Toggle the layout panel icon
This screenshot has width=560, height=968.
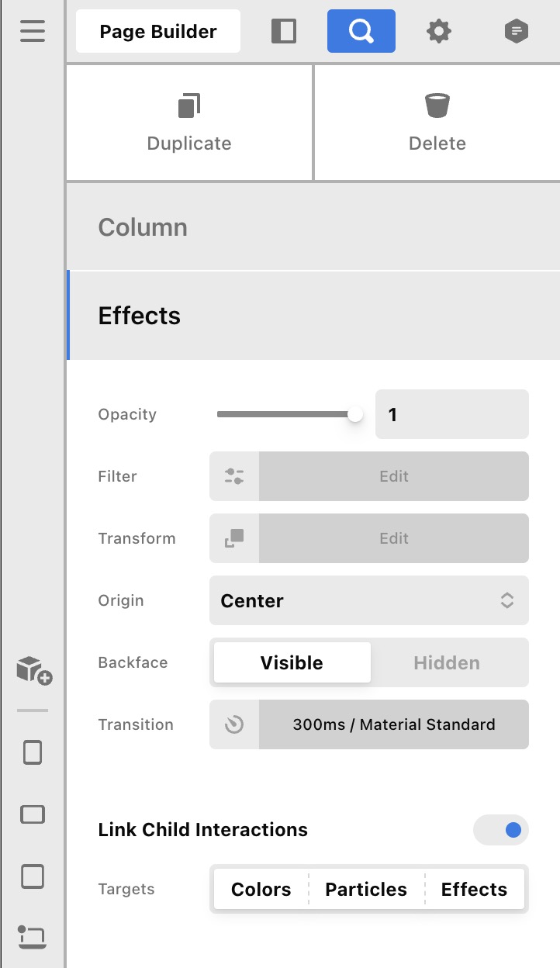(x=284, y=31)
